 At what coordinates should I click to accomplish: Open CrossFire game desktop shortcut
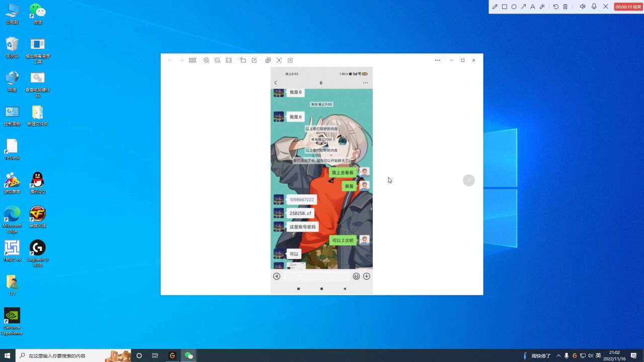pos(38,217)
